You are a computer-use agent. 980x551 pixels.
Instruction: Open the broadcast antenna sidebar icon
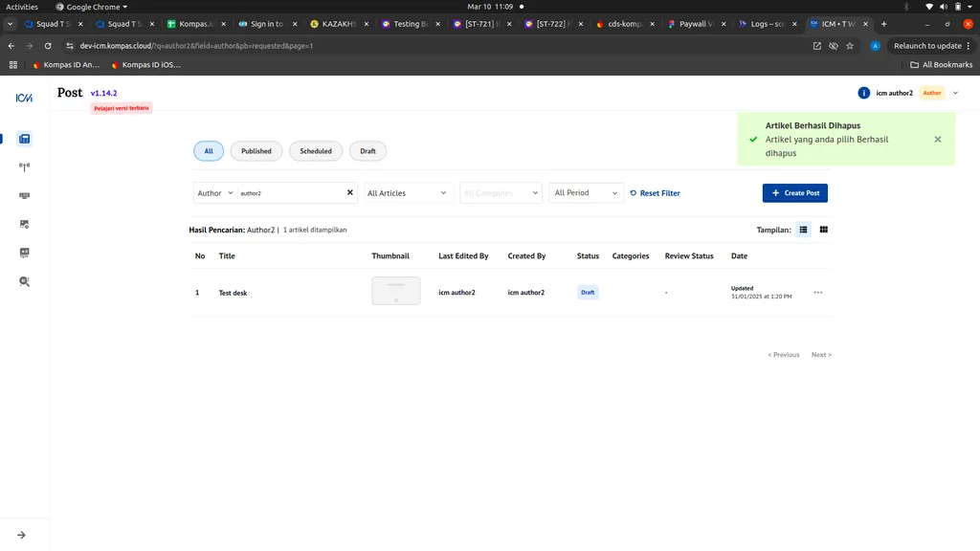(x=24, y=166)
